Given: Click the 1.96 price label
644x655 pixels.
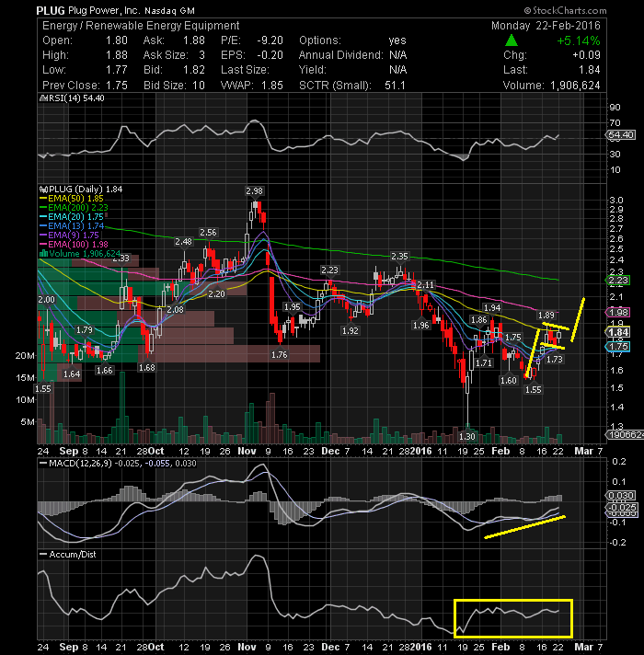Looking at the screenshot, I should pos(420,325).
